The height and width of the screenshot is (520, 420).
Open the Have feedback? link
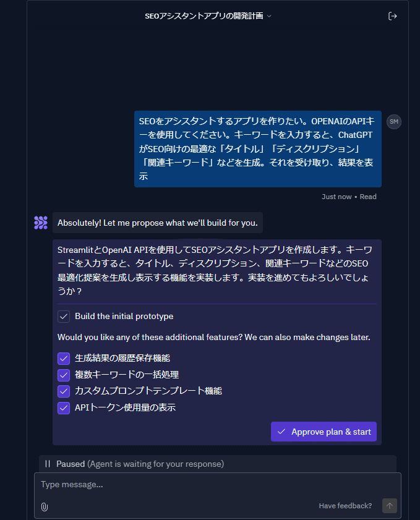coord(345,506)
